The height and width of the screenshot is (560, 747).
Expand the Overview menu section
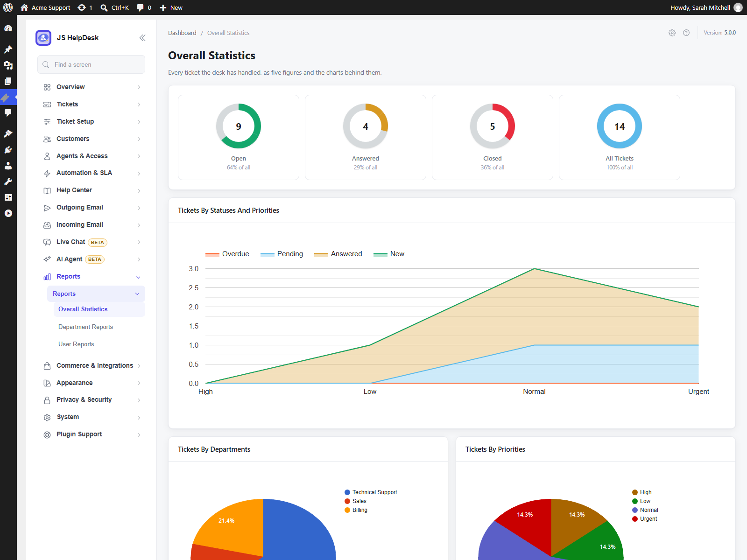tap(92, 87)
